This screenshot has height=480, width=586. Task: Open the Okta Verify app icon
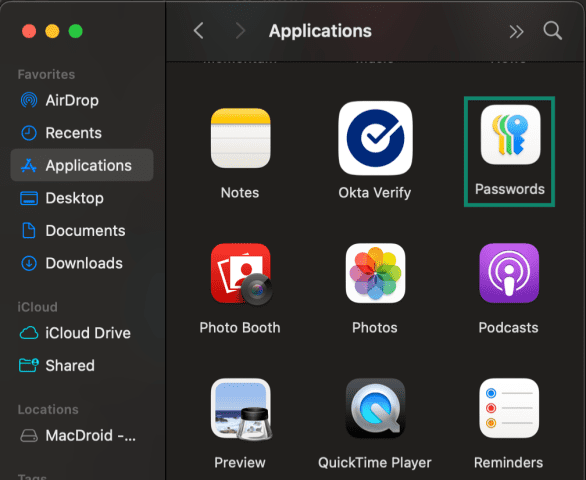pyautogui.click(x=375, y=138)
